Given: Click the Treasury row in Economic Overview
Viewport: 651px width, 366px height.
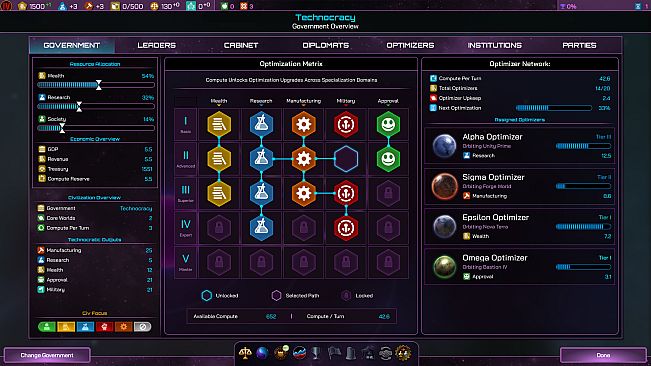Looking at the screenshot, I should [x=95, y=169].
